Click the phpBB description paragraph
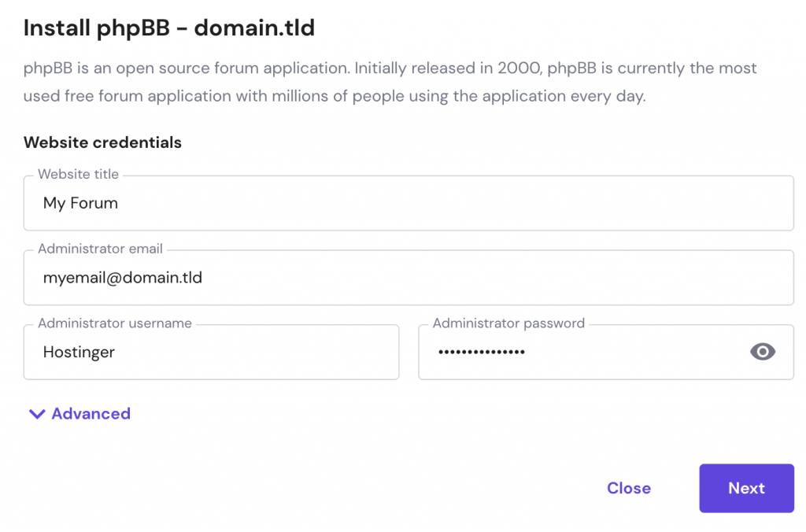The image size is (806, 532). pos(390,82)
